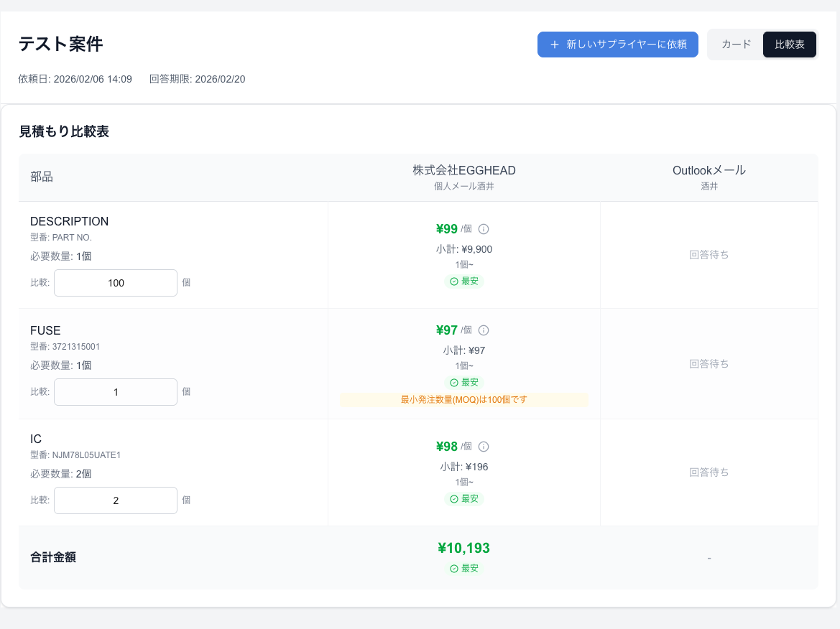Click info icon next to ¥99 price
Image resolution: width=840 pixels, height=629 pixels.
[484, 229]
